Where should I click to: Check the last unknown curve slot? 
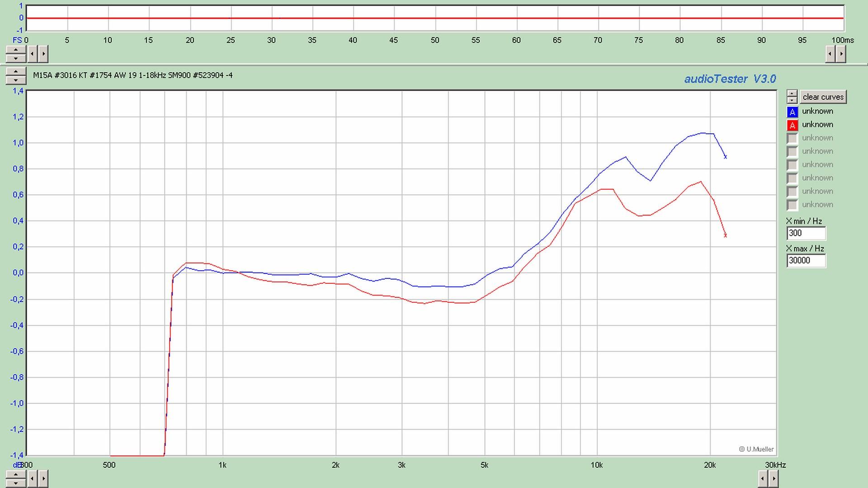click(792, 205)
